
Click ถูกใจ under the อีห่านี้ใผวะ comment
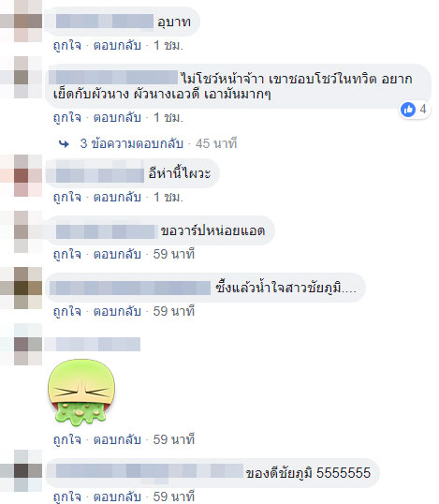click(67, 197)
